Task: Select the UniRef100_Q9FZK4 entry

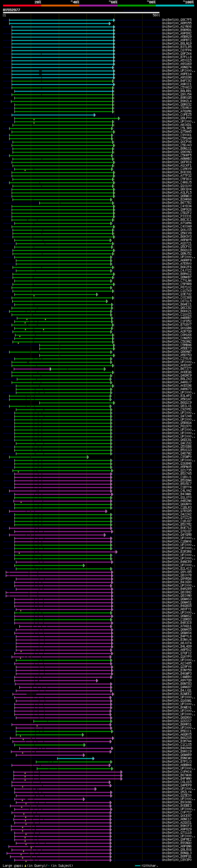Action: pos(177,54)
